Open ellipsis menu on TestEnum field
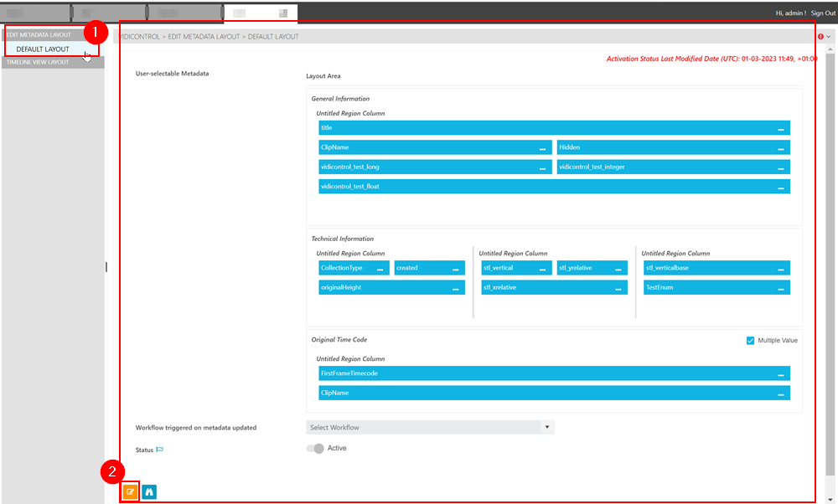Screen dimensions: 838x504 coord(780,288)
